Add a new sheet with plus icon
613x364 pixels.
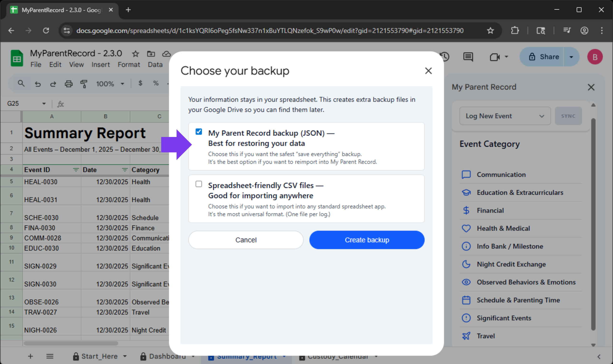30,356
